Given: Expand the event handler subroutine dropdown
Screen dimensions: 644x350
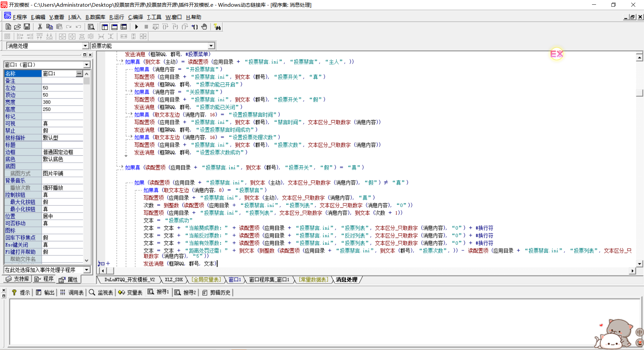Looking at the screenshot, I should pos(87,270).
